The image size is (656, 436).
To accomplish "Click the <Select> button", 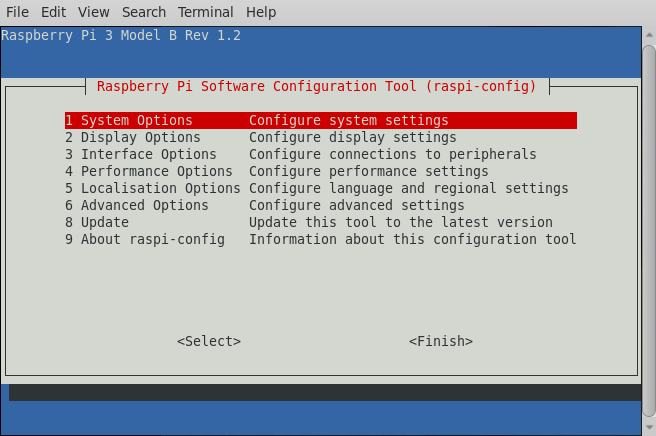I will pyautogui.click(x=209, y=341).
